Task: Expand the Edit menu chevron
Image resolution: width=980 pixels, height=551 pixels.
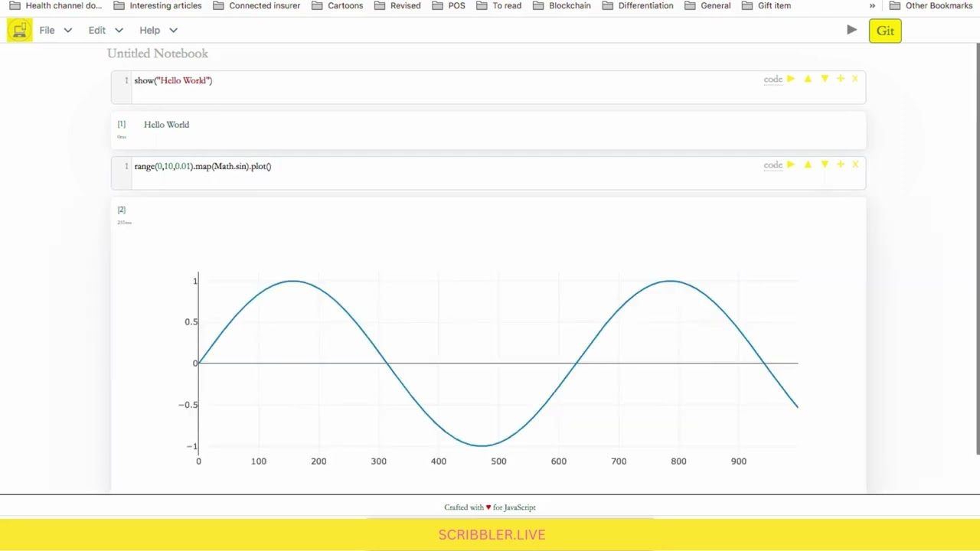Action: tap(118, 31)
